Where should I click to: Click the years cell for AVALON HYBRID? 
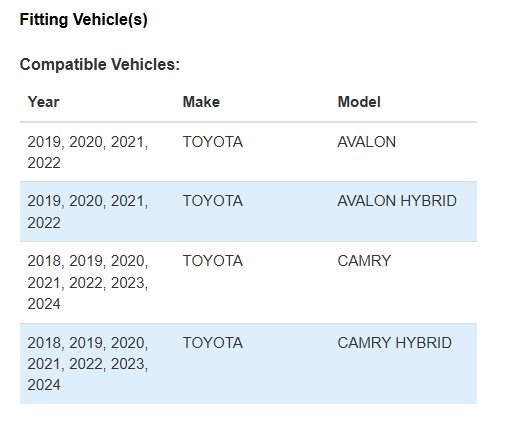point(88,212)
